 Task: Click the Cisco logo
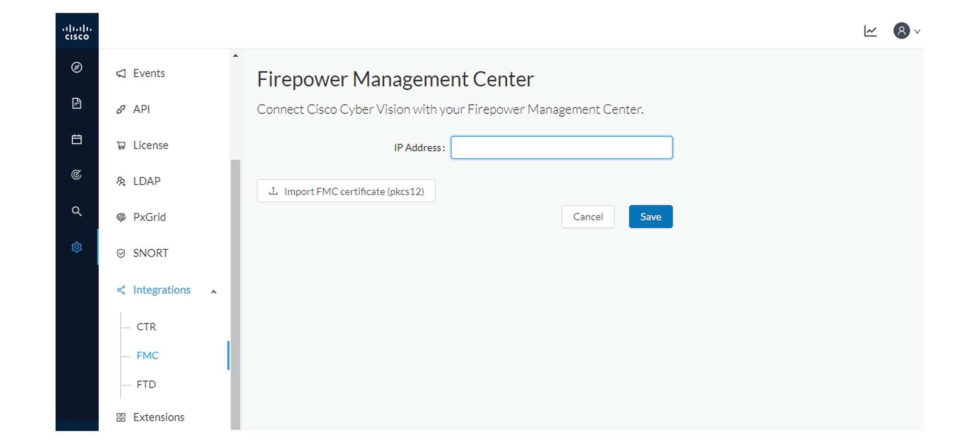click(x=77, y=31)
